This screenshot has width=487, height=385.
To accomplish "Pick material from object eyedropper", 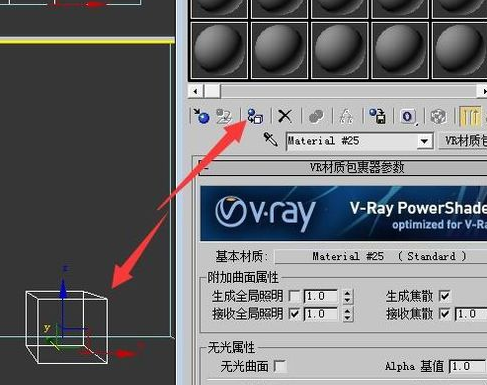I will pos(270,139).
